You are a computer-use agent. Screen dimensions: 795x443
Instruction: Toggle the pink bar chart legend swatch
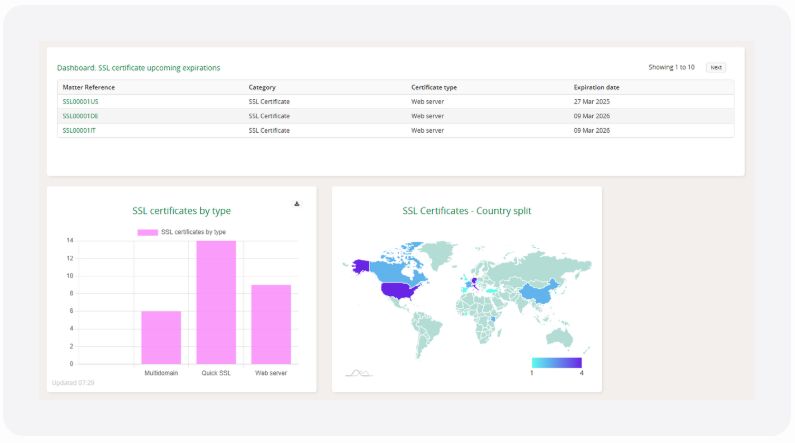[x=147, y=232]
